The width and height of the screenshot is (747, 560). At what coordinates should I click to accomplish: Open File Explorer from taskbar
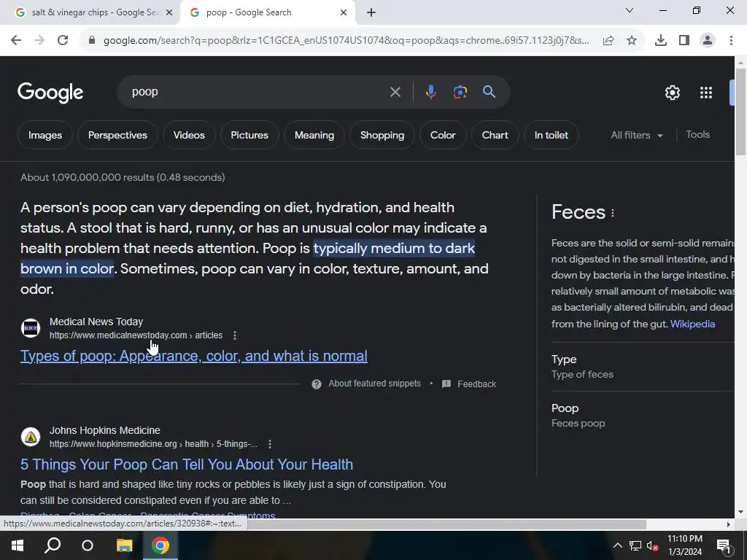pyautogui.click(x=124, y=545)
